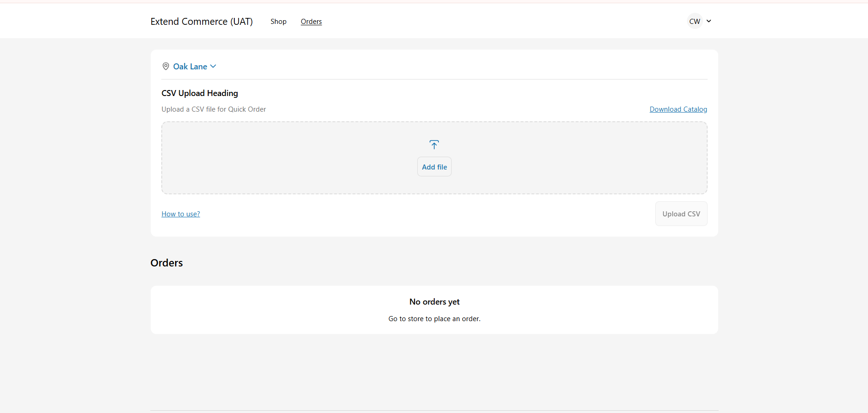Click the Go to store prompt text
Viewport: 868px width, 413px height.
pyautogui.click(x=434, y=319)
